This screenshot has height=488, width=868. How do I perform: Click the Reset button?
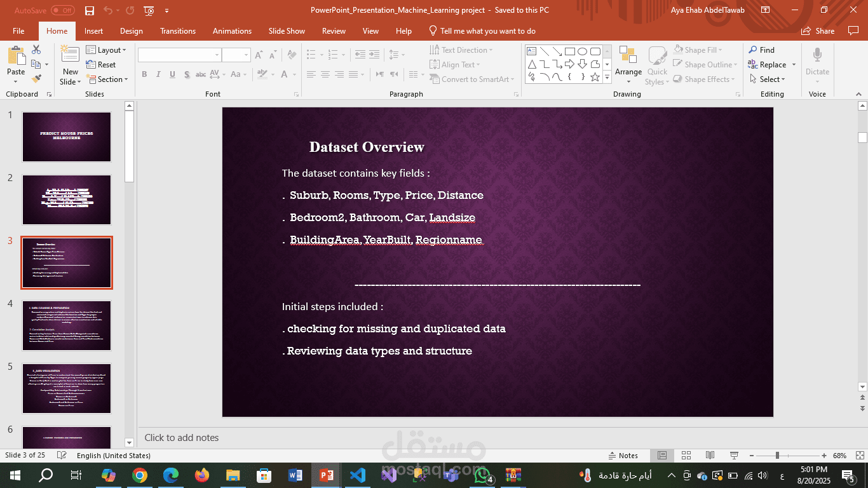[101, 65]
